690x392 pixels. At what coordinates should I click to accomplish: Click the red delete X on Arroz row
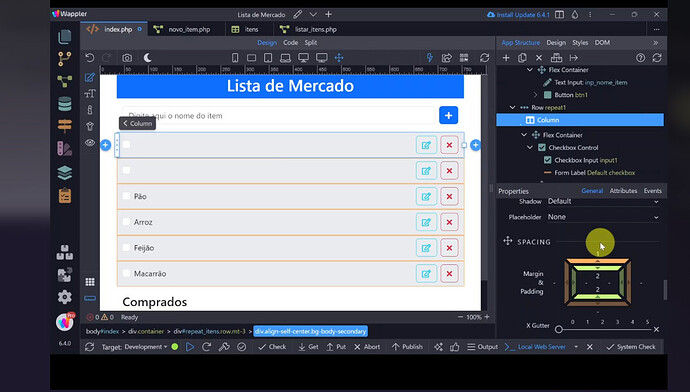[x=449, y=222]
